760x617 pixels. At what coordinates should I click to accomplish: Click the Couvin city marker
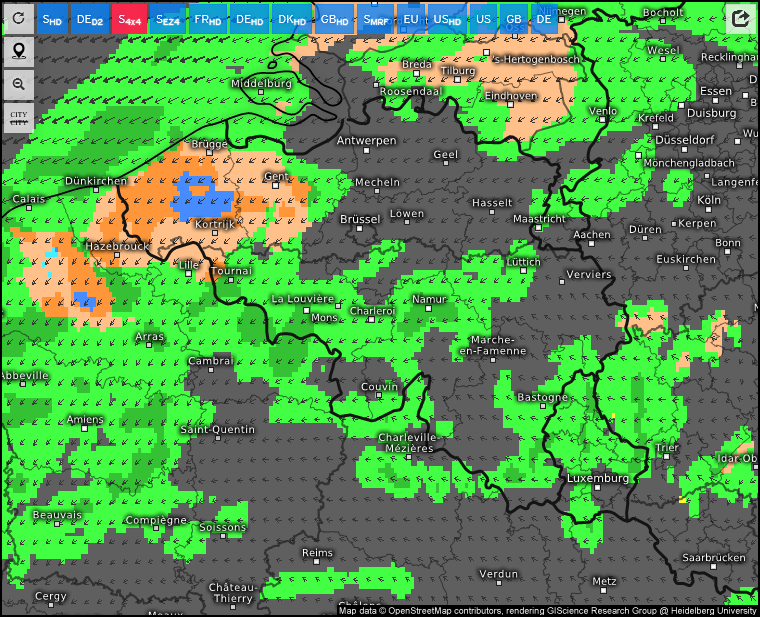tap(379, 396)
